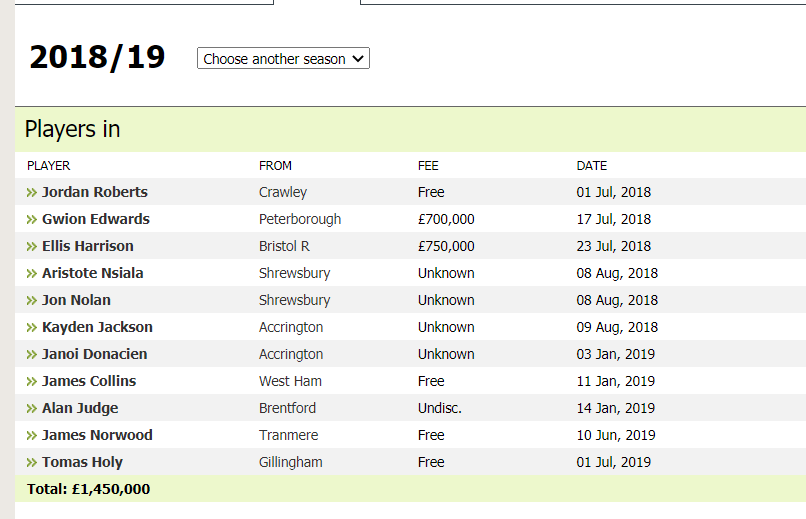Click the arrow icon beside Gwion Edwards
806x519 pixels.
coord(32,219)
